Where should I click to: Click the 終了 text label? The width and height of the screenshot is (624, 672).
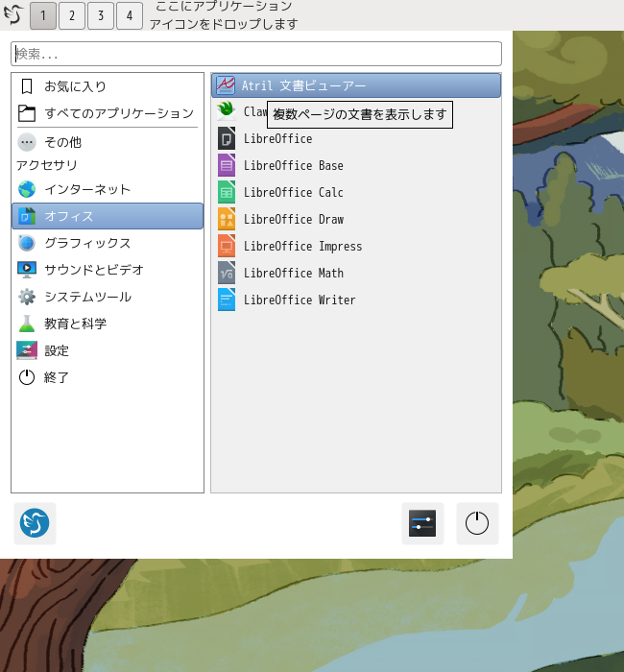pos(57,377)
